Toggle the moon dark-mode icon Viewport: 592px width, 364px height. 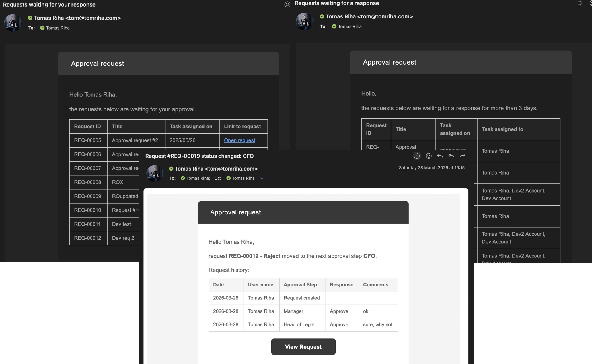pyautogui.click(x=417, y=156)
